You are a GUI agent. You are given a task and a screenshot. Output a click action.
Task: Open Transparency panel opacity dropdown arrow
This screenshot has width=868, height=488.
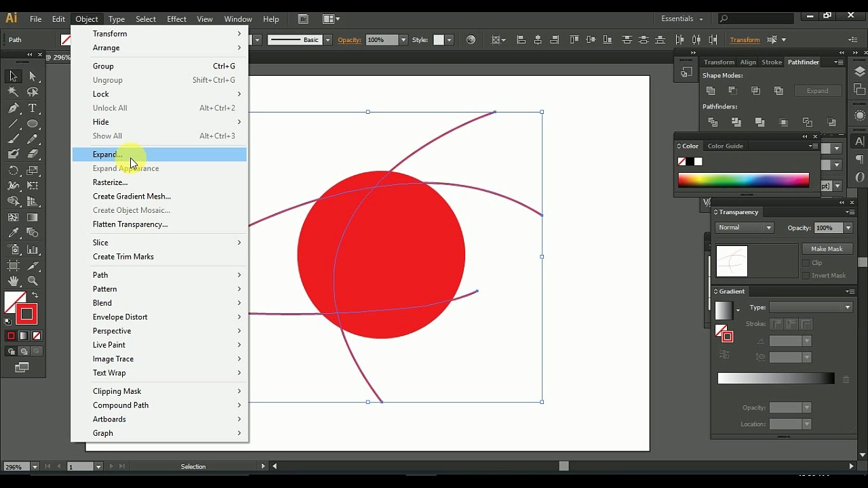click(848, 228)
